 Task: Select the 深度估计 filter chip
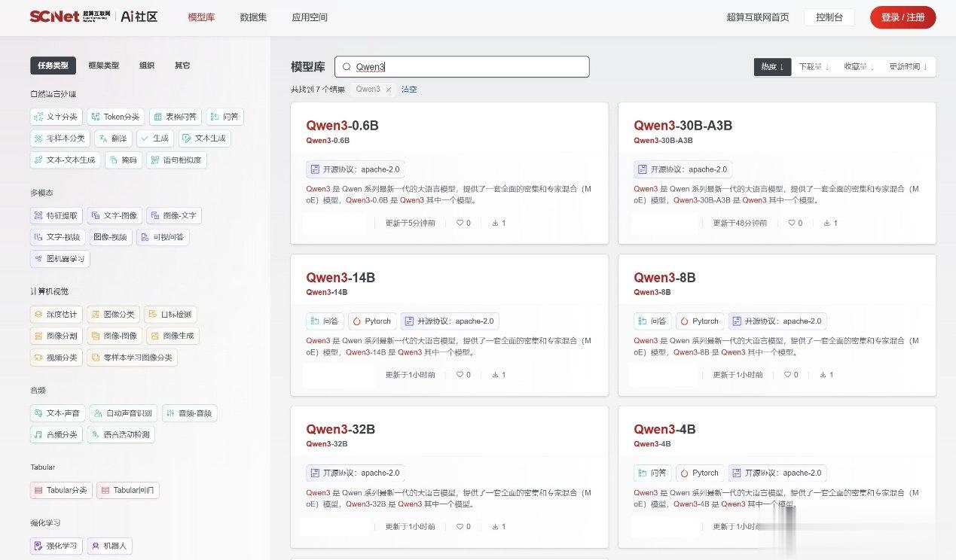(56, 315)
